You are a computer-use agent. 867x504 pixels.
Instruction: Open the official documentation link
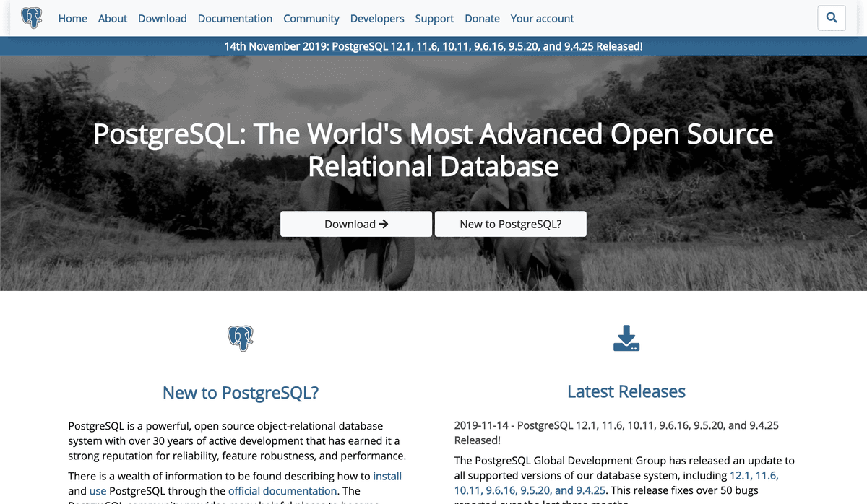point(282,491)
